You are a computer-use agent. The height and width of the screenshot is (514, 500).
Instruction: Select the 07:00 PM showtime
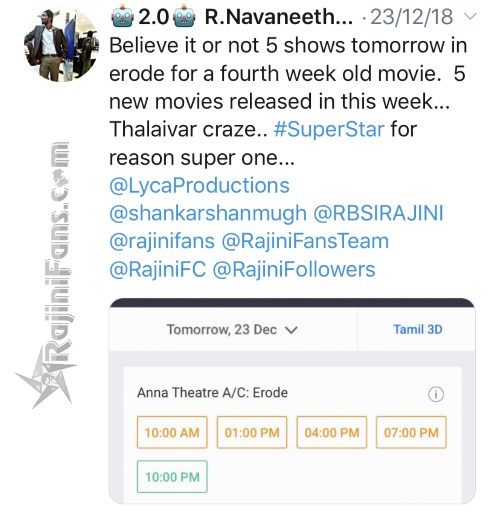(x=411, y=432)
